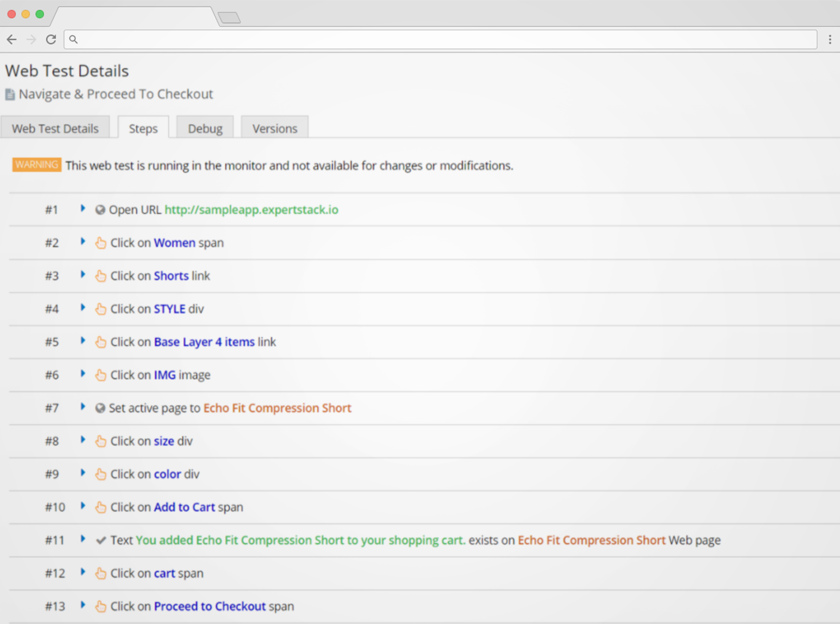Click the Echo Fit Compression Short link in step #7
Viewport: 840px width, 624px height.
tap(277, 408)
